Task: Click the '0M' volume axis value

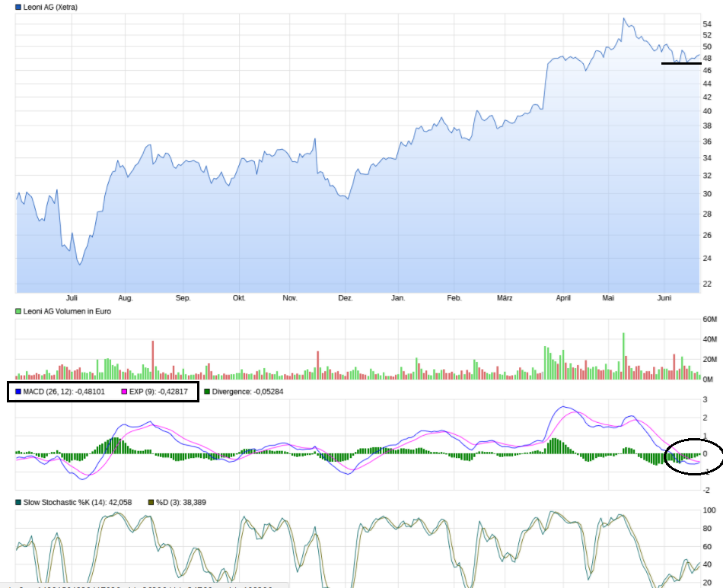Action: pyautogui.click(x=708, y=380)
